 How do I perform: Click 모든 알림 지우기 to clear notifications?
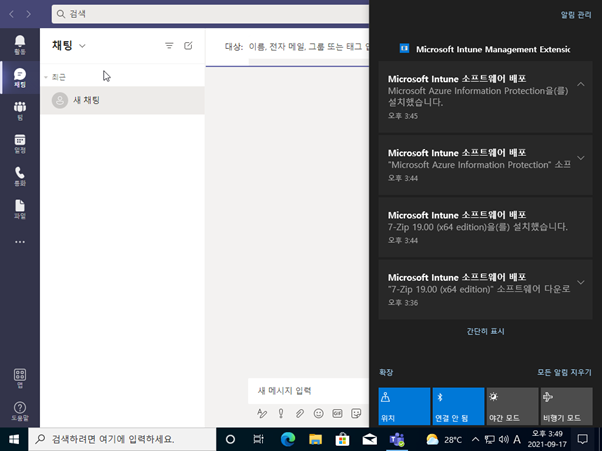click(x=564, y=372)
